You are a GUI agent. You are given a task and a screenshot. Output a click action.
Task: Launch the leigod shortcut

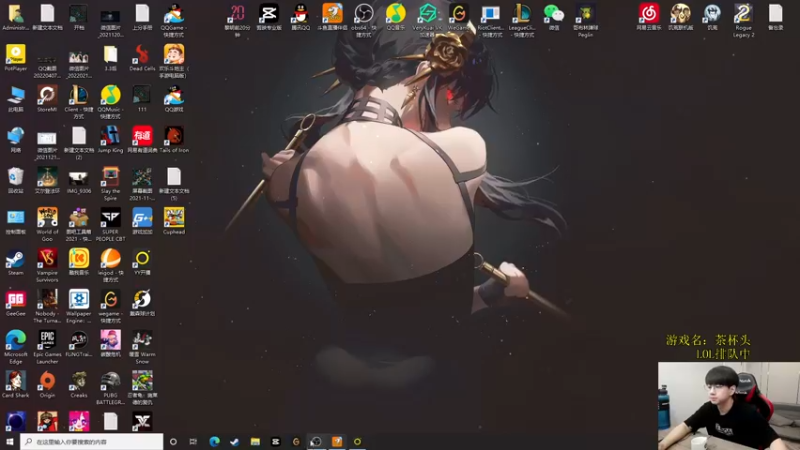(x=110, y=265)
